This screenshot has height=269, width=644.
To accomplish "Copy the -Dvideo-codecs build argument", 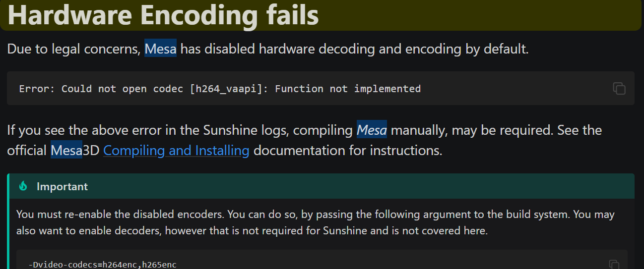I will (x=614, y=265).
